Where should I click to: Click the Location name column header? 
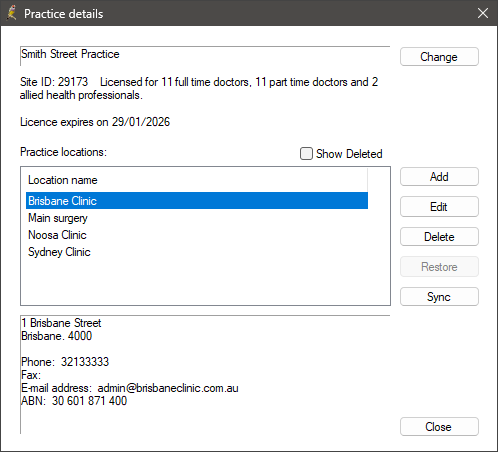tap(197, 180)
